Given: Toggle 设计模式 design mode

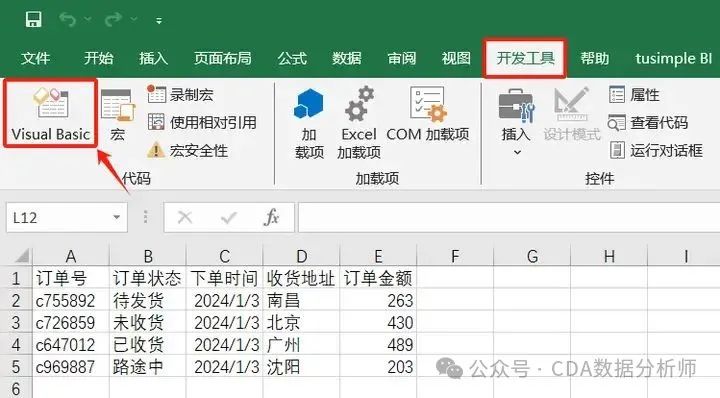Looking at the screenshot, I should 572,115.
